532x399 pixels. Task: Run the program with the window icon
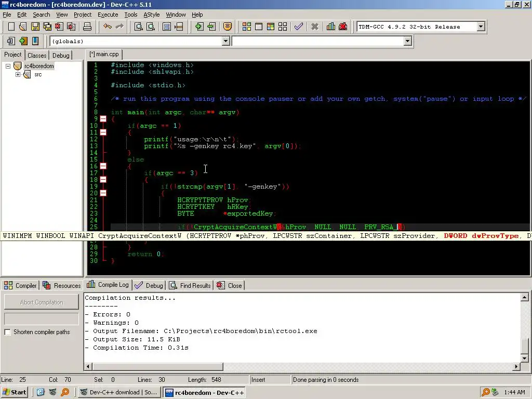(259, 26)
